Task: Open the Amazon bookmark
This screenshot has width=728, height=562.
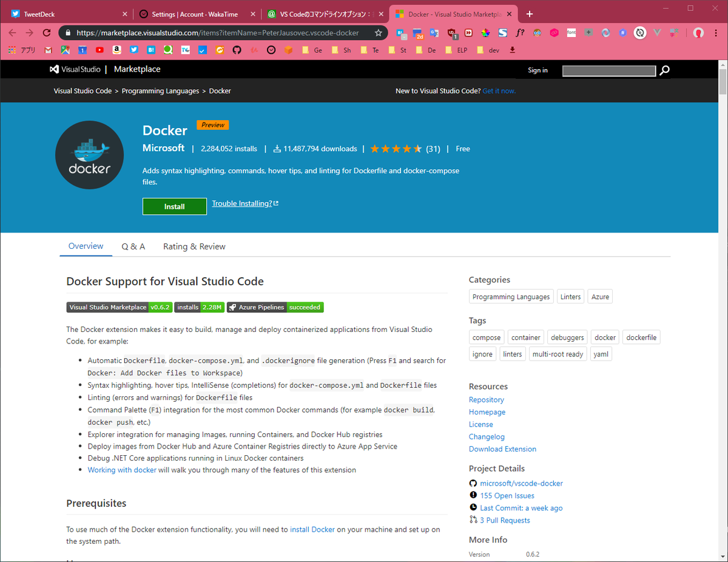Action: 116,50
